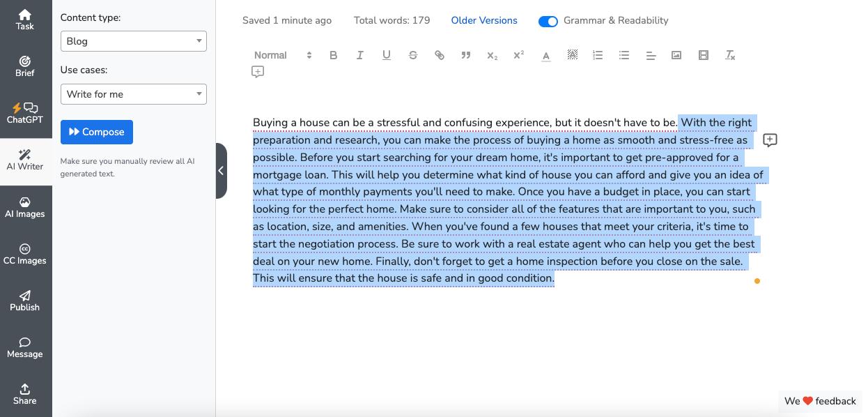Click the words 'mortgage loan' in the paragraph
868x417 pixels.
click(x=290, y=175)
